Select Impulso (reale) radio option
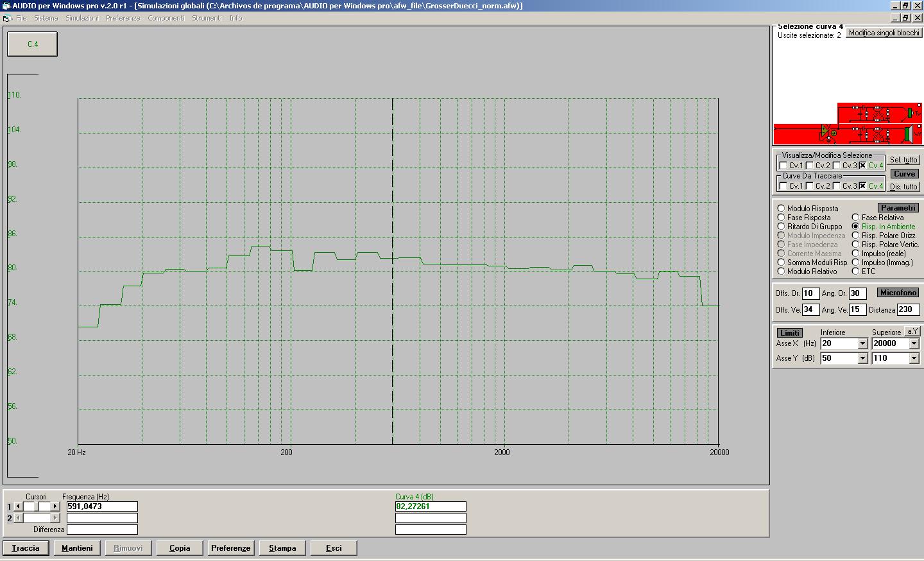The image size is (924, 561). [855, 254]
